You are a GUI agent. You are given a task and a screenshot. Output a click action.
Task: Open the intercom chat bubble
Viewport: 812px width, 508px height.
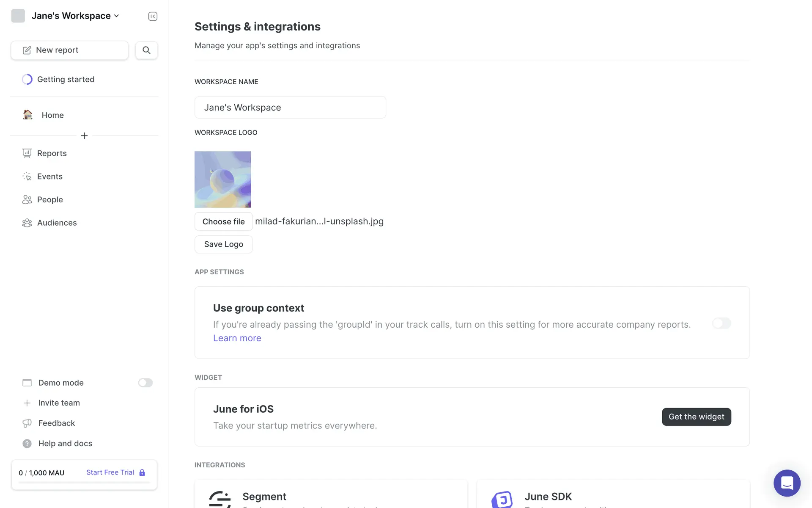coord(787,483)
